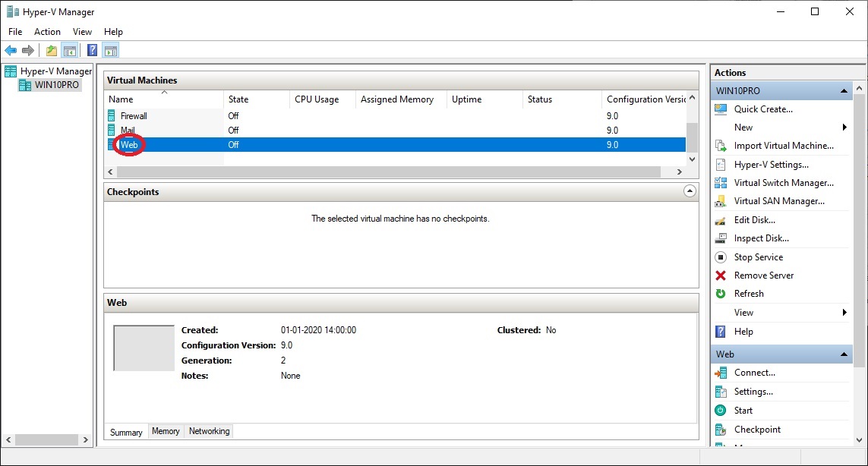Click the Virtual Machines list scroll-down arrow
Viewport: 868px width, 466px height.
[692, 159]
